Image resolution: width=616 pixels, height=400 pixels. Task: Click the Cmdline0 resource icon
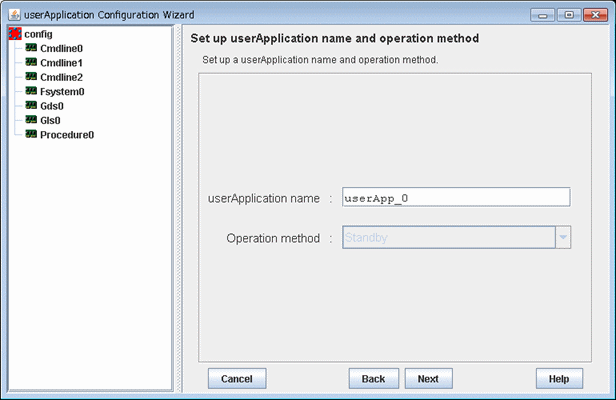point(31,48)
